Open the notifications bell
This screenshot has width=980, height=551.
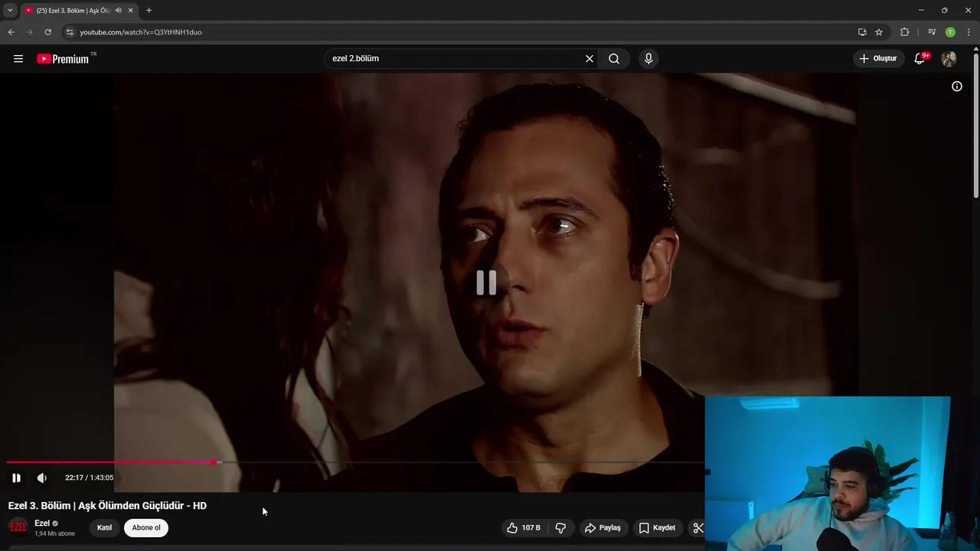click(x=920, y=59)
